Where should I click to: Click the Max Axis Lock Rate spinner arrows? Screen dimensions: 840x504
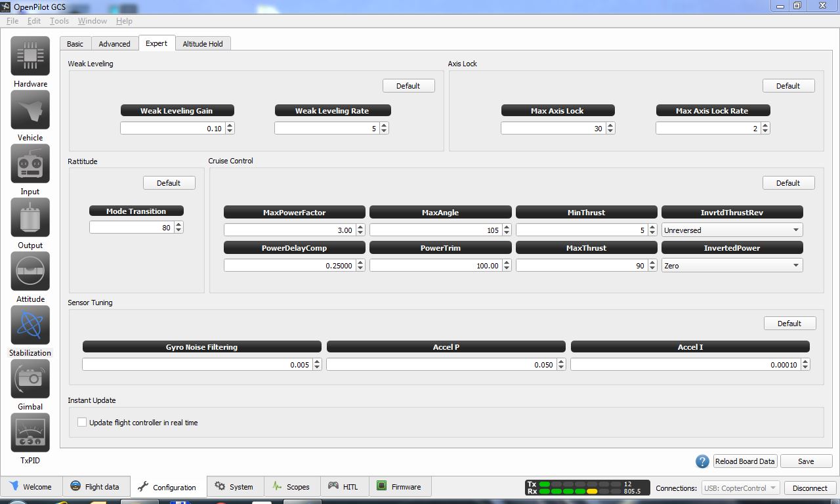point(765,129)
